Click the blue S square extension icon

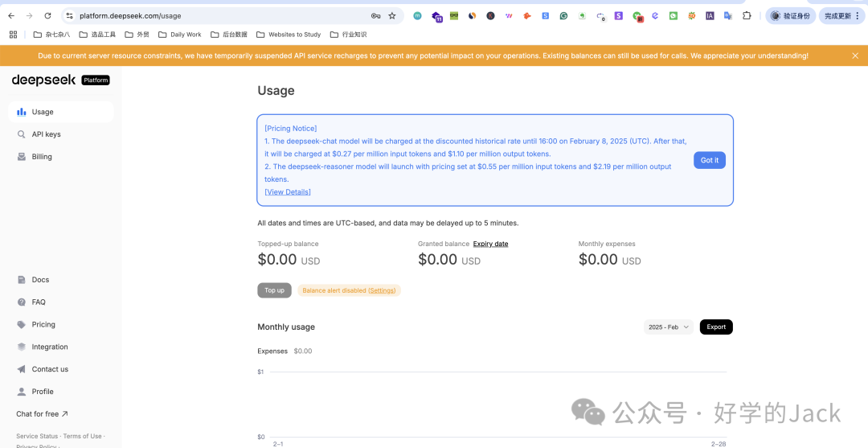pyautogui.click(x=545, y=16)
